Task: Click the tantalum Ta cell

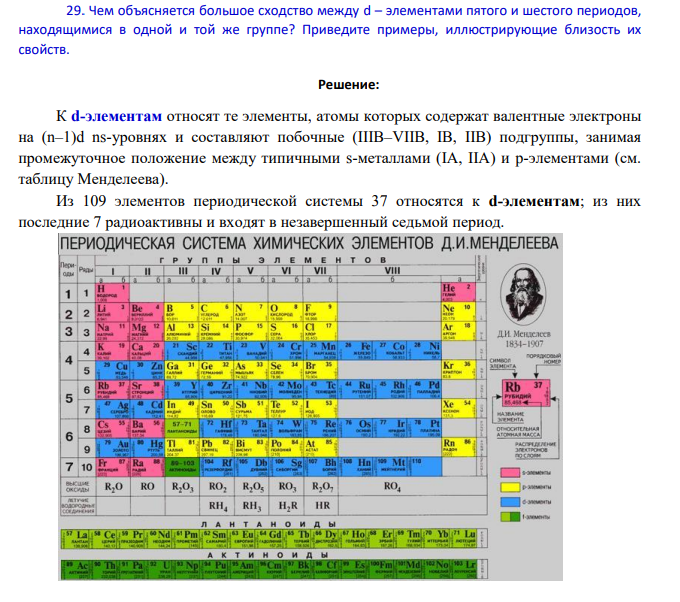Action: pos(251,428)
